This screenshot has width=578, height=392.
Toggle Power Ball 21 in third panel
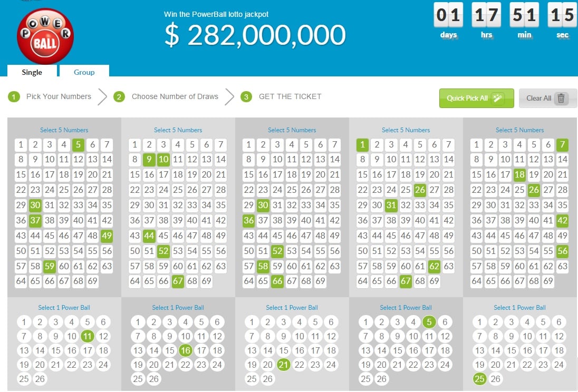[x=283, y=365]
